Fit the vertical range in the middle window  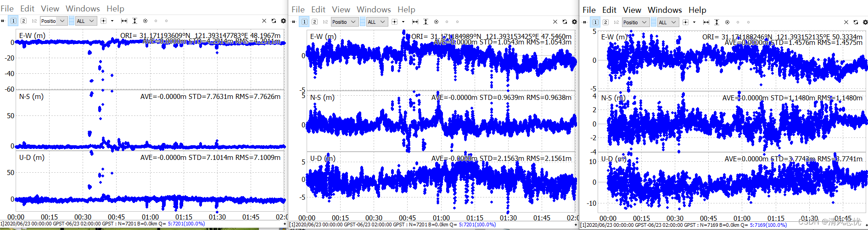(x=426, y=22)
